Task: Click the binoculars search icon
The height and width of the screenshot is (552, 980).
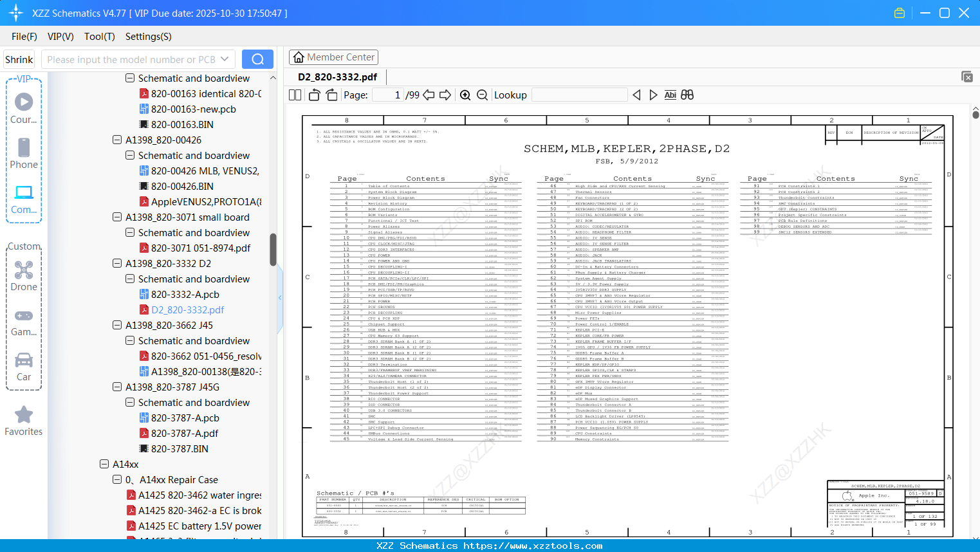Action: [x=687, y=95]
